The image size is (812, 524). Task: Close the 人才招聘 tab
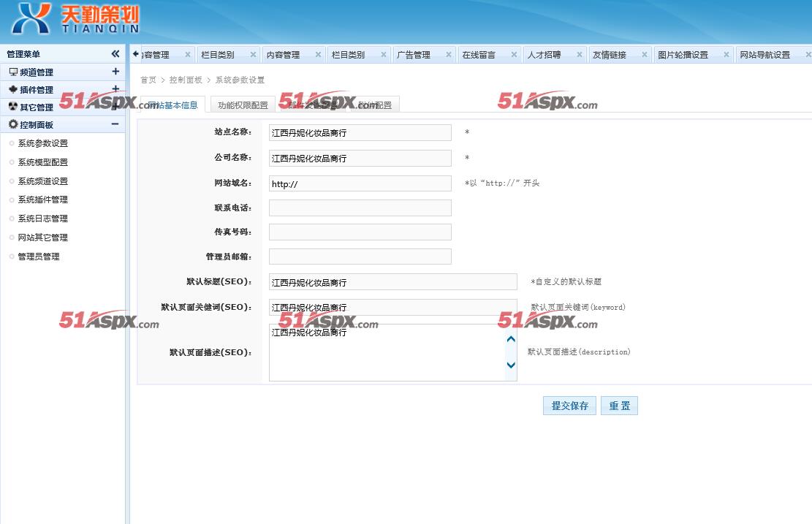(580, 55)
